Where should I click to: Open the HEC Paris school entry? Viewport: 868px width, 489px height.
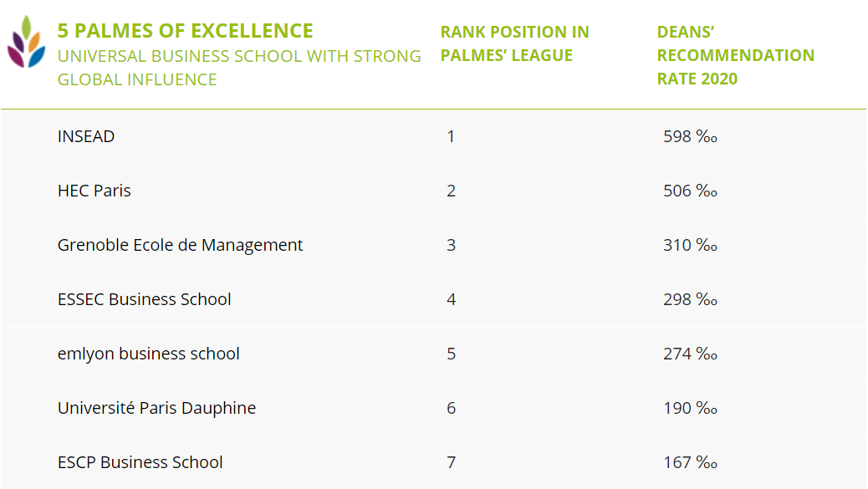[94, 191]
